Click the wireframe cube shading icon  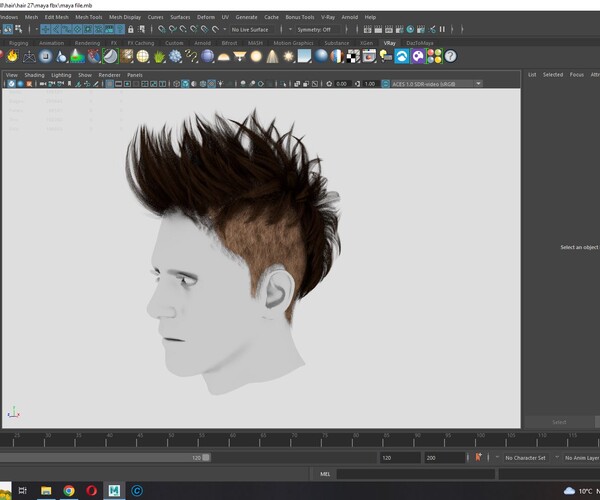pos(176,83)
